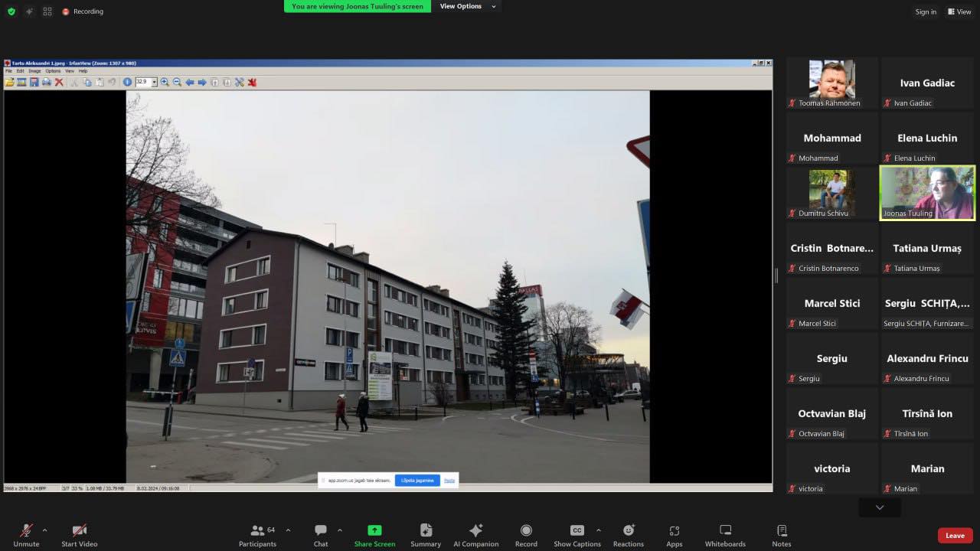Open the Participants panel
980x551 pixels.
[258, 535]
